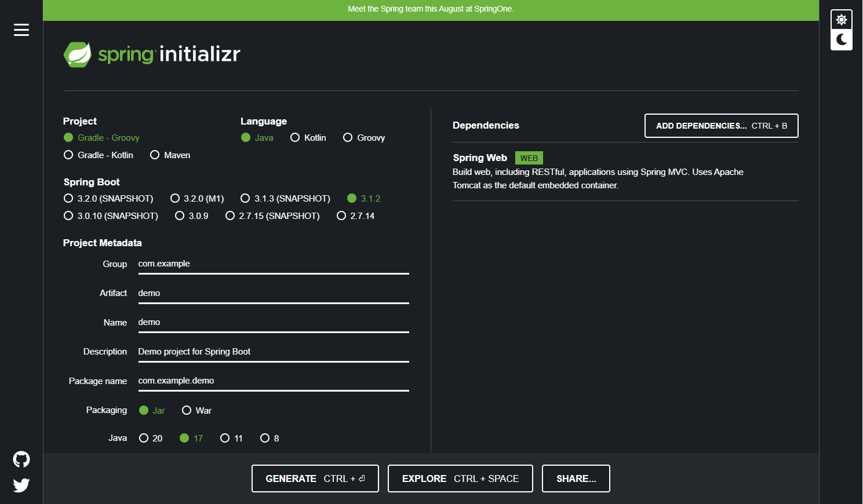Image resolution: width=863 pixels, height=504 pixels.
Task: Select Spring Boot 2.7.15 (SNAPSHOT)
Action: tap(272, 216)
